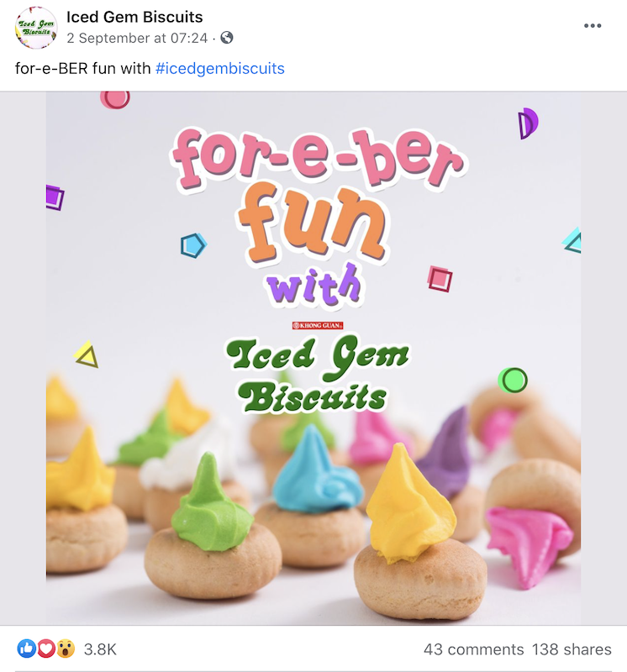
Task: Open the Iced Gem Biscuits page name
Action: (134, 17)
